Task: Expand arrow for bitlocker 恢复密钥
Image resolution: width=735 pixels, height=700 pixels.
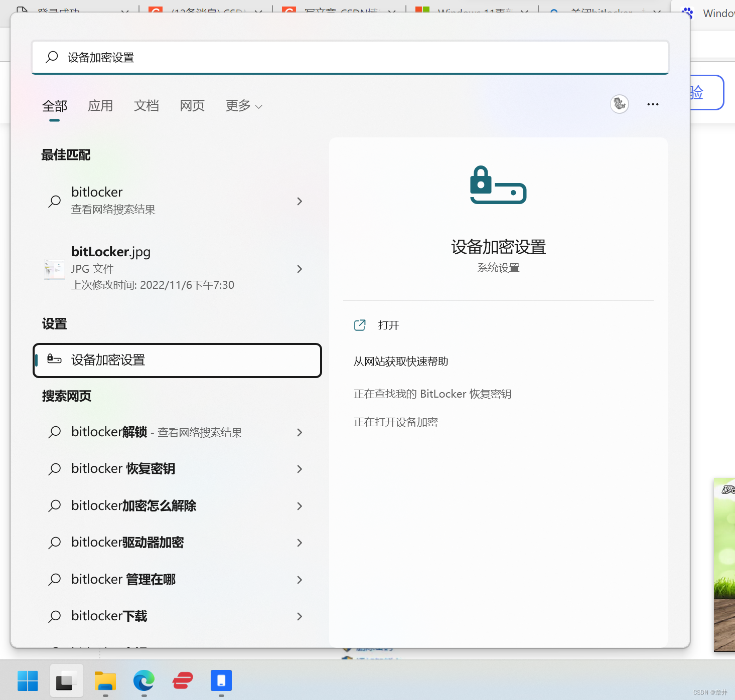Action: click(x=300, y=469)
